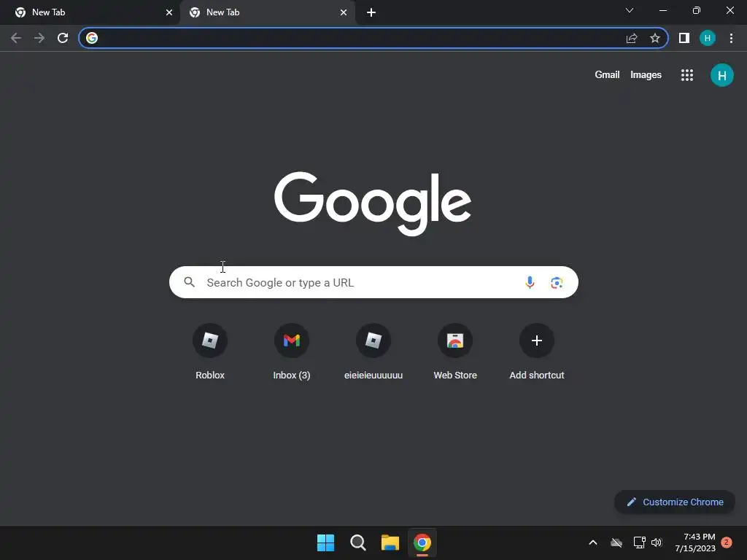Viewport: 747px width, 560px height.
Task: Click Customize Chrome button
Action: 675,502
